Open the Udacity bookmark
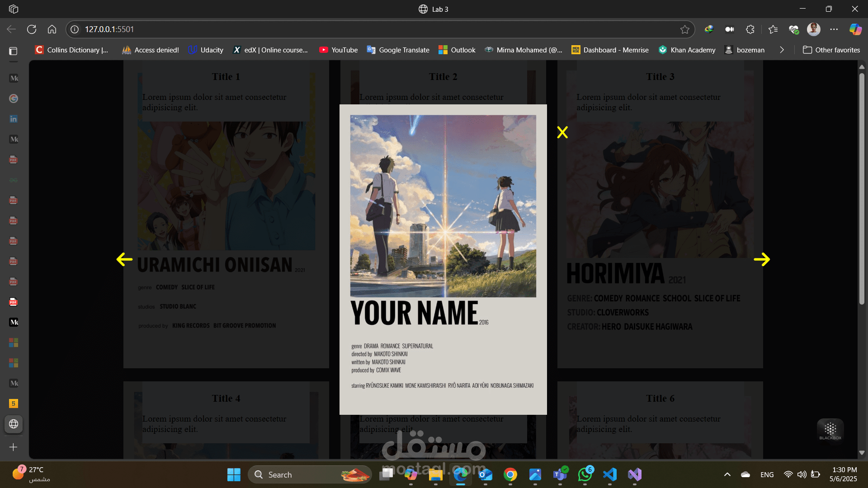This screenshot has height=488, width=868. click(206, 50)
